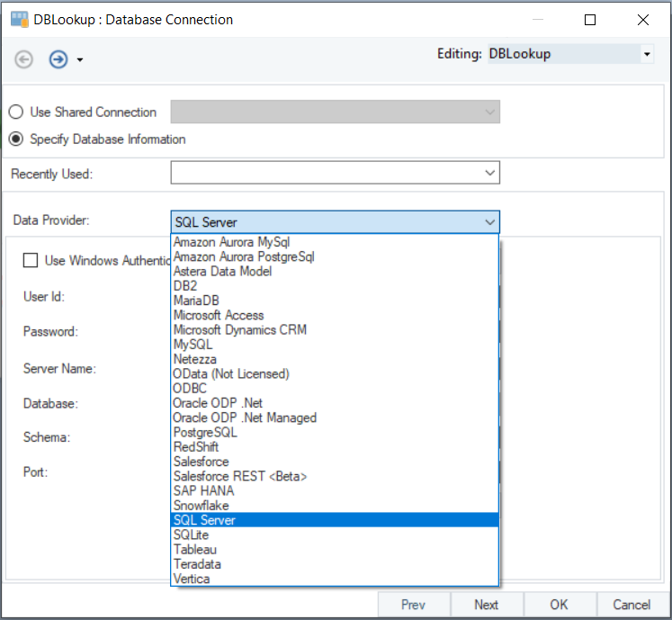
Task: Choose PostgreSQL from the provider list
Action: [205, 432]
